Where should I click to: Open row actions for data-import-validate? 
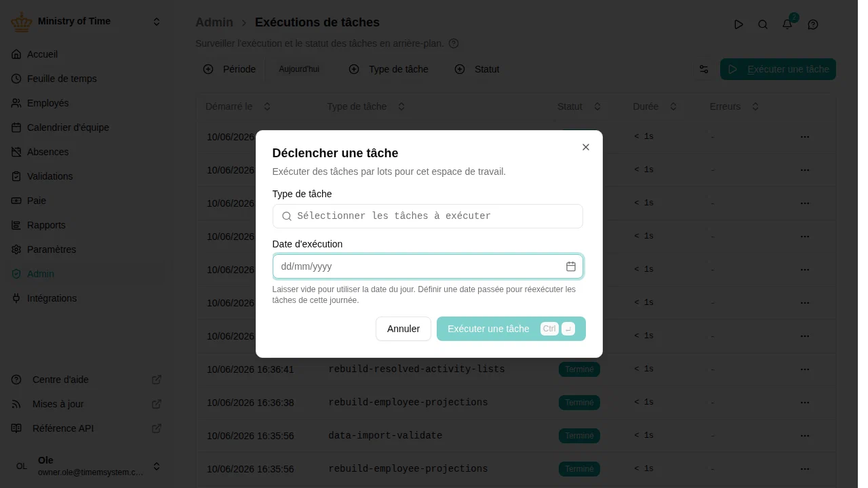(x=805, y=436)
